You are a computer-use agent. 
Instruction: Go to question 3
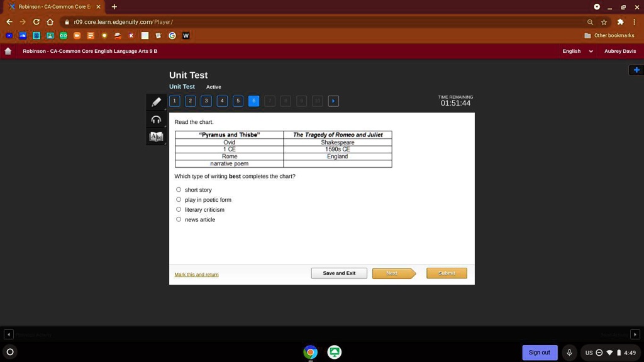pos(206,101)
